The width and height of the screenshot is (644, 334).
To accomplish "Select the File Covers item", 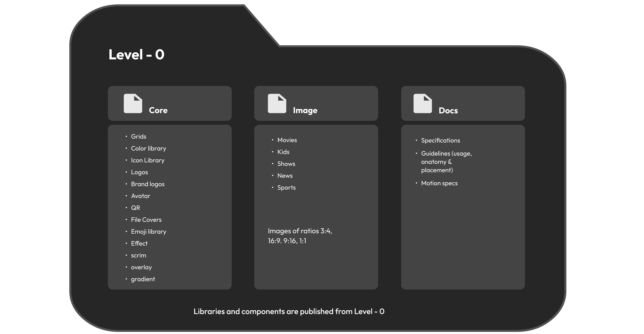I will [146, 220].
